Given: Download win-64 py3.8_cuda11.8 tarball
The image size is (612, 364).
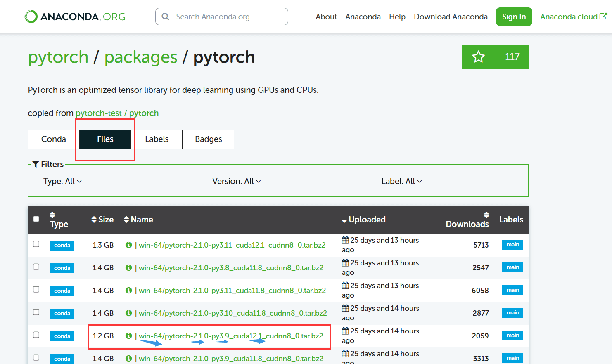Looking at the screenshot, I should click(x=231, y=268).
